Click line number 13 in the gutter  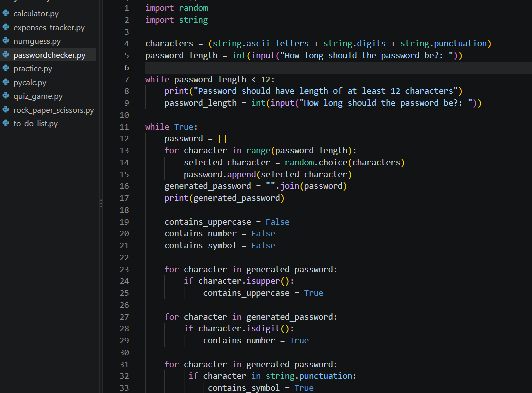(124, 151)
